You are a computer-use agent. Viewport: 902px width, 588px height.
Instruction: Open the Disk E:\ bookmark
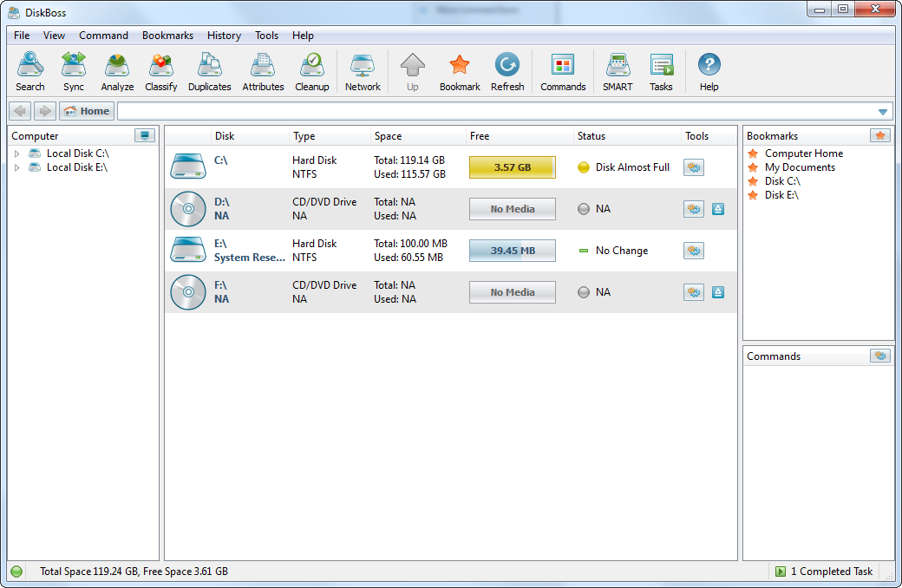[x=781, y=195]
